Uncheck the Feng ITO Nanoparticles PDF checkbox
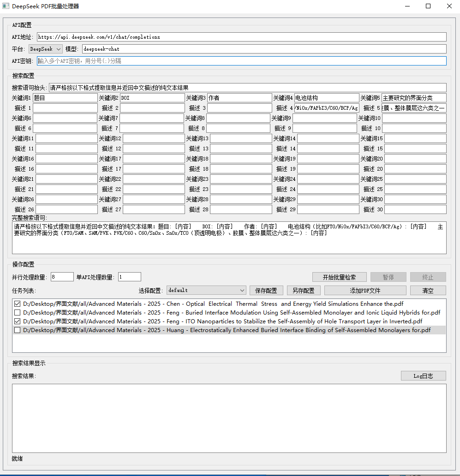The image size is (460, 476). (18, 321)
